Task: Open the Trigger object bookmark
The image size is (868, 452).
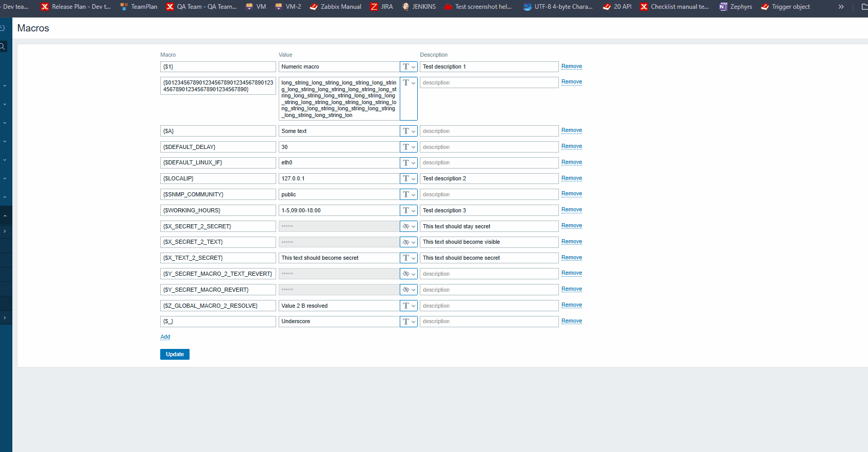Action: click(x=786, y=7)
